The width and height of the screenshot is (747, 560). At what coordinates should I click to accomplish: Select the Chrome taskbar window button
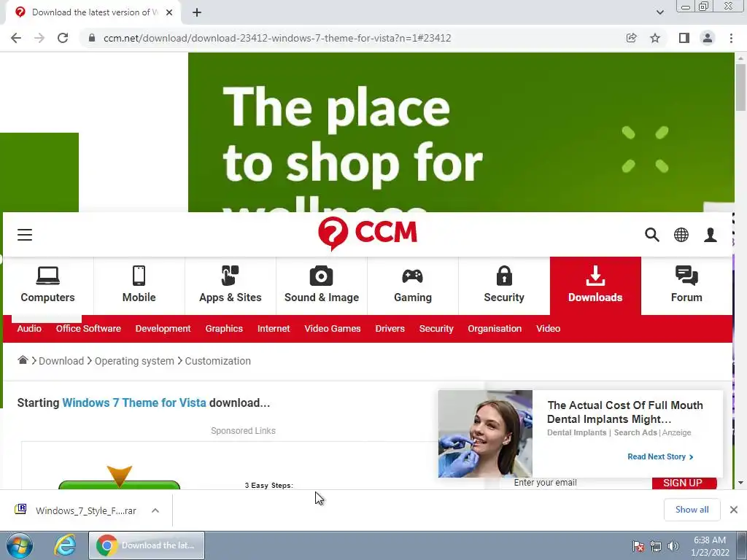pyautogui.click(x=147, y=545)
